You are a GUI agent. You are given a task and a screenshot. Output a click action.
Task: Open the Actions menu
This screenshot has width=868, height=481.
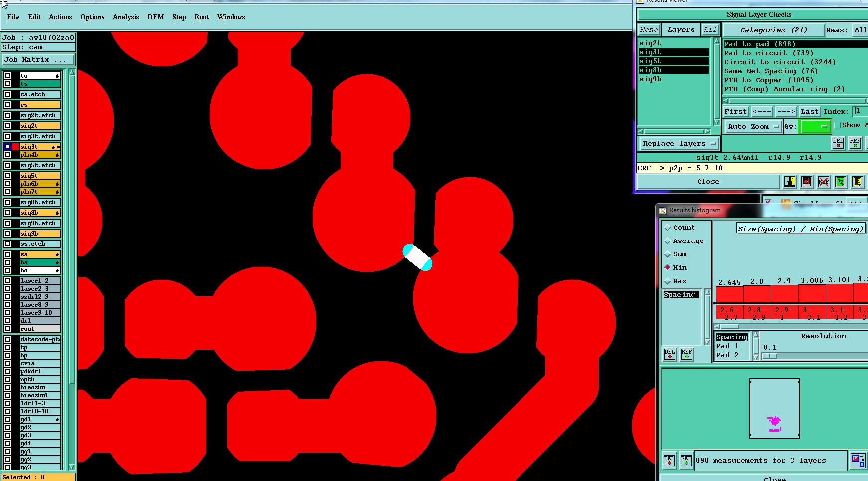60,17
